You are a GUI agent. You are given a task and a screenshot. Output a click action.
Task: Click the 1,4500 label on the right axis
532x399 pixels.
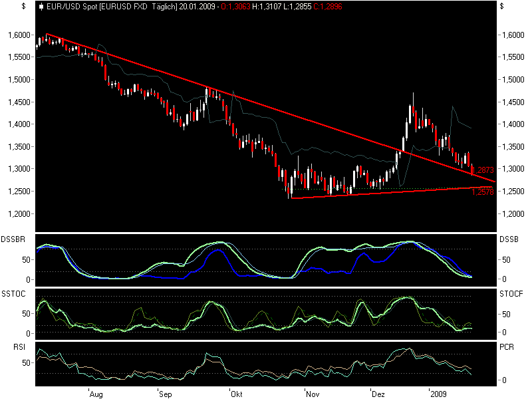tap(513, 102)
